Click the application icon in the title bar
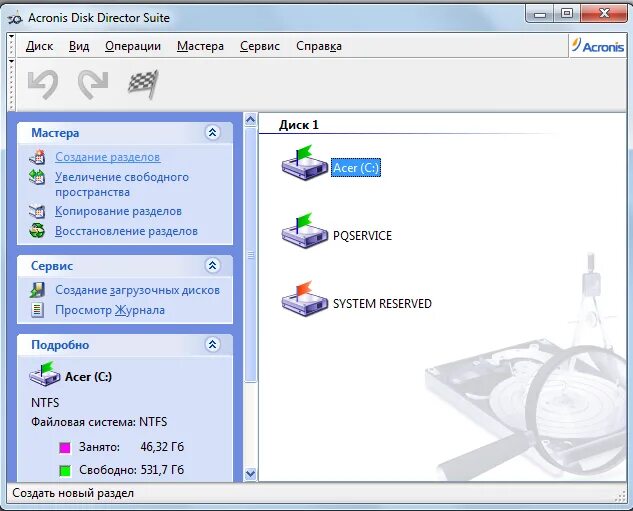This screenshot has height=511, width=633. pyautogui.click(x=15, y=18)
